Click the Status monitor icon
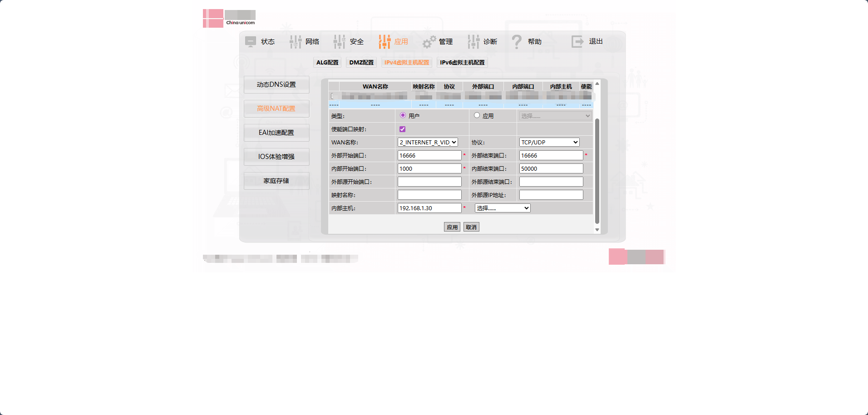This screenshot has height=415, width=868. pyautogui.click(x=251, y=42)
